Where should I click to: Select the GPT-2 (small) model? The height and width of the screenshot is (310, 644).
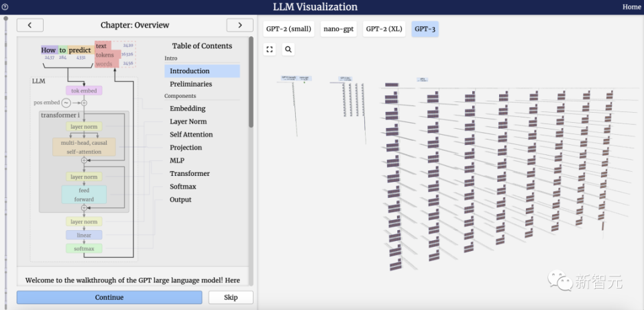pos(288,29)
